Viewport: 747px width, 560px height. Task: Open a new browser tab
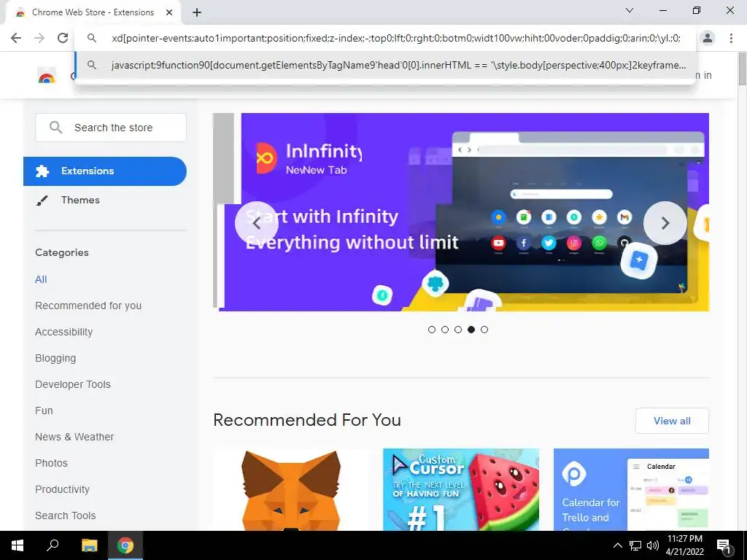point(197,12)
